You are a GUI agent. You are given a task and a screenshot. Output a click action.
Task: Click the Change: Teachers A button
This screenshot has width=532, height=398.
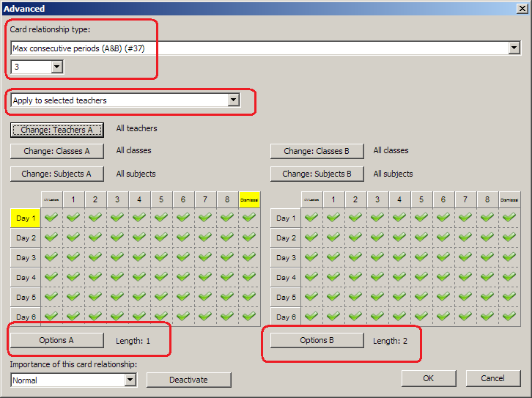click(57, 130)
